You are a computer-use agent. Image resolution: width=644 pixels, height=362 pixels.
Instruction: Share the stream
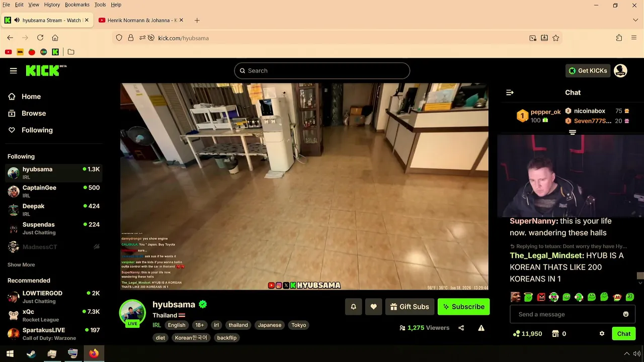click(x=461, y=328)
